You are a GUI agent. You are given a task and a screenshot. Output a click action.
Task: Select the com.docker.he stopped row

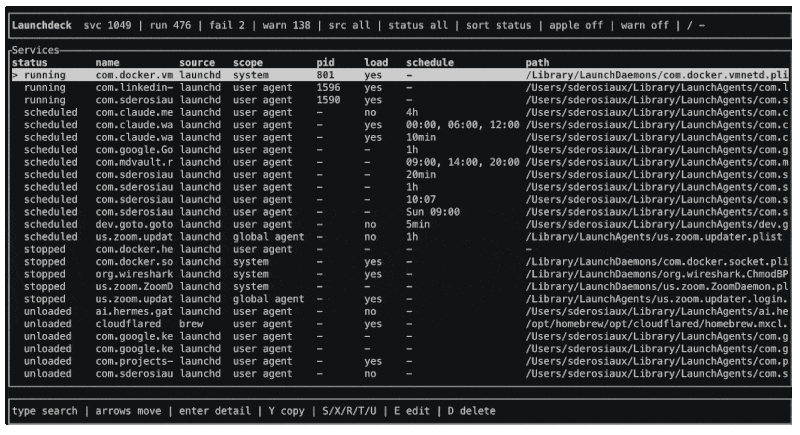400,249
